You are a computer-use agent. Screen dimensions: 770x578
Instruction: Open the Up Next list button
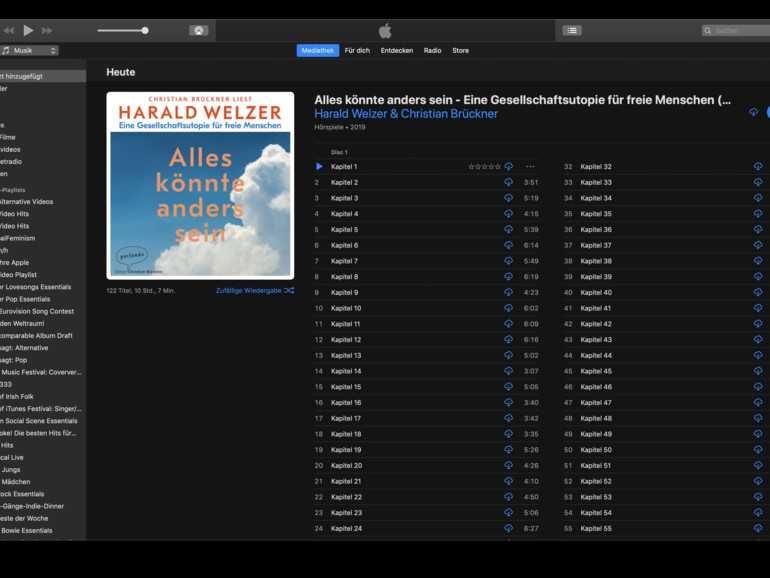(x=572, y=30)
